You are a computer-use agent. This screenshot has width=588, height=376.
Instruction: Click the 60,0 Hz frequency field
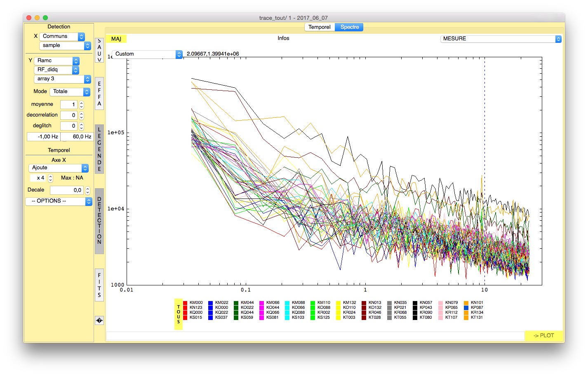point(77,137)
